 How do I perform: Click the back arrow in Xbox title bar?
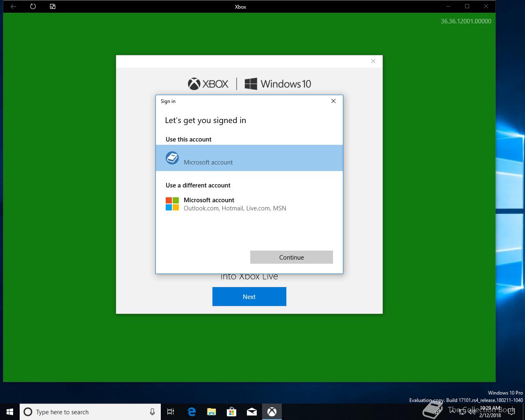13,7
